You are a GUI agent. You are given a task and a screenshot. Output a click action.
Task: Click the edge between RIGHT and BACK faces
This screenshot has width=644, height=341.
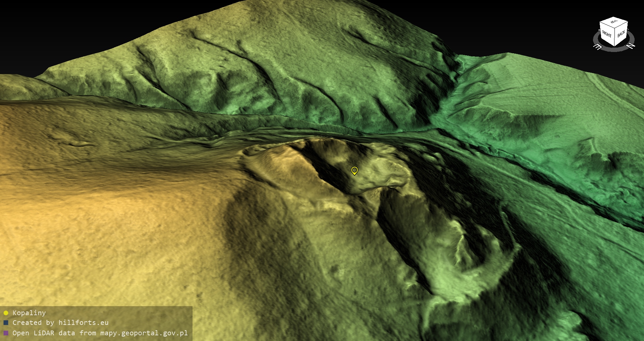pos(615,37)
